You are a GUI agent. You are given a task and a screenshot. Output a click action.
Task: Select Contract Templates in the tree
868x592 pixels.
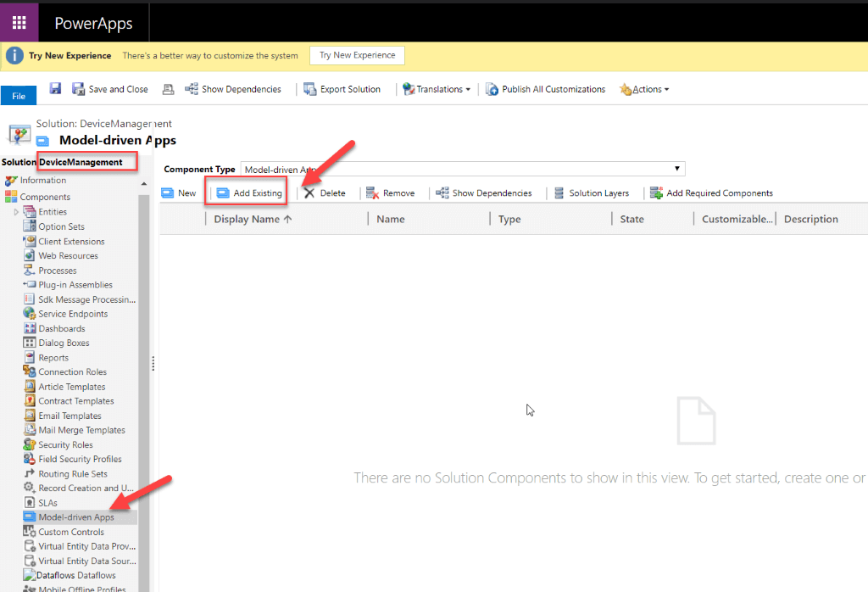pos(76,401)
